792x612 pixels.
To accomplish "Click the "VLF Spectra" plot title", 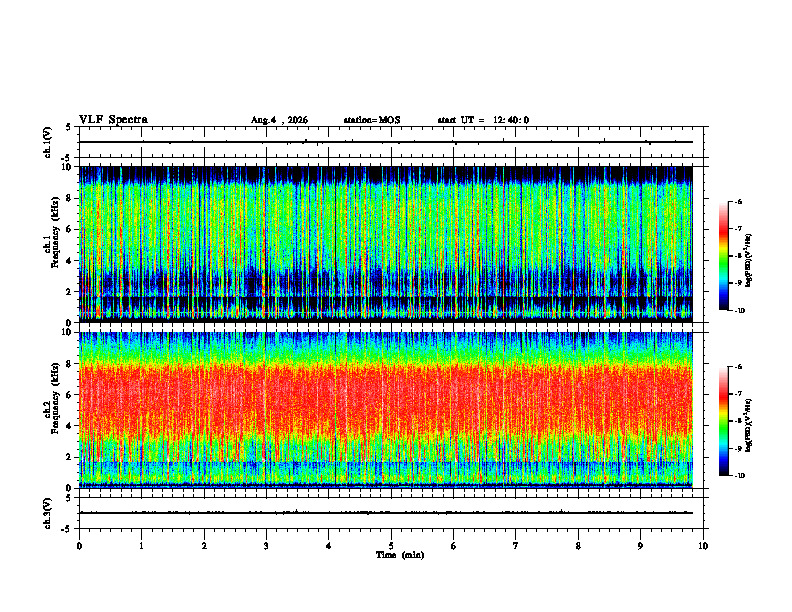I will (x=113, y=120).
